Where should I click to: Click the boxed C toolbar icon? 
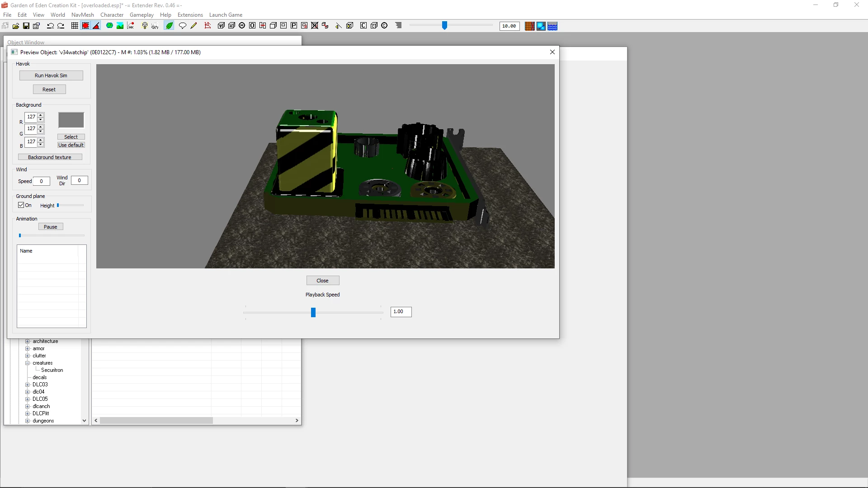coord(363,26)
